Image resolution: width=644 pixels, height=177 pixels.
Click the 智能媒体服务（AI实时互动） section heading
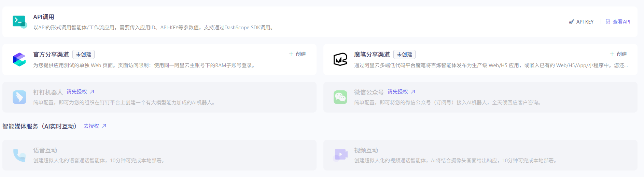(x=41, y=126)
